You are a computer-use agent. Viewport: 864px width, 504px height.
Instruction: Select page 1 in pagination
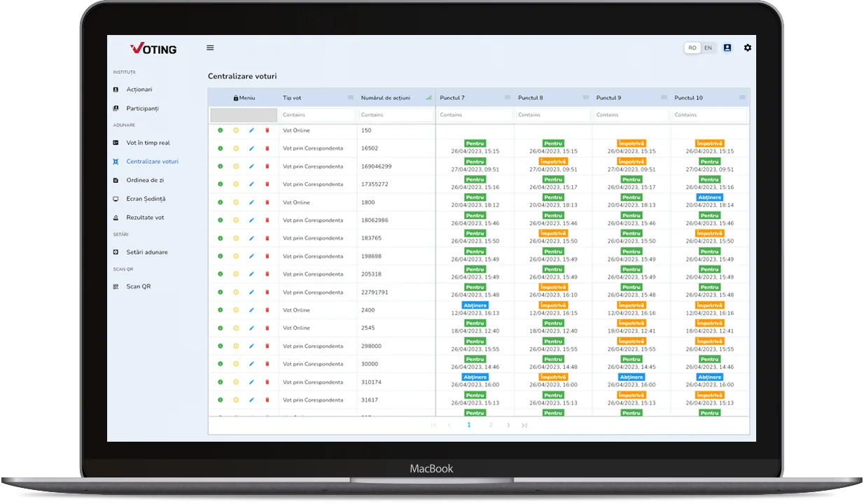[468, 425]
